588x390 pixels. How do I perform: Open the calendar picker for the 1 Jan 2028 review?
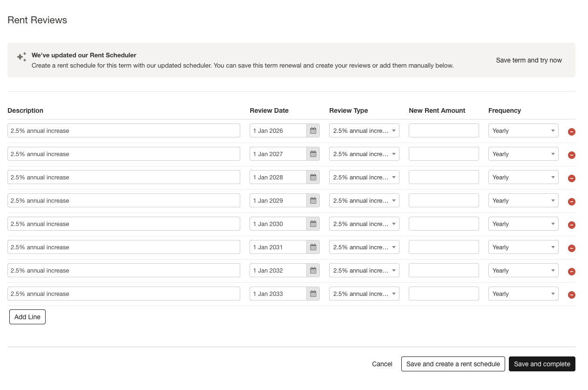313,177
